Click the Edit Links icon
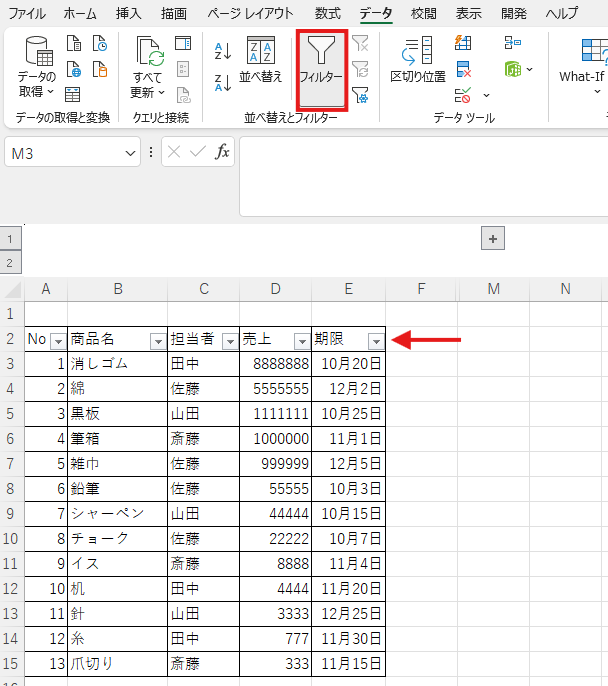Viewport: 608px width, 686px height. [x=183, y=95]
